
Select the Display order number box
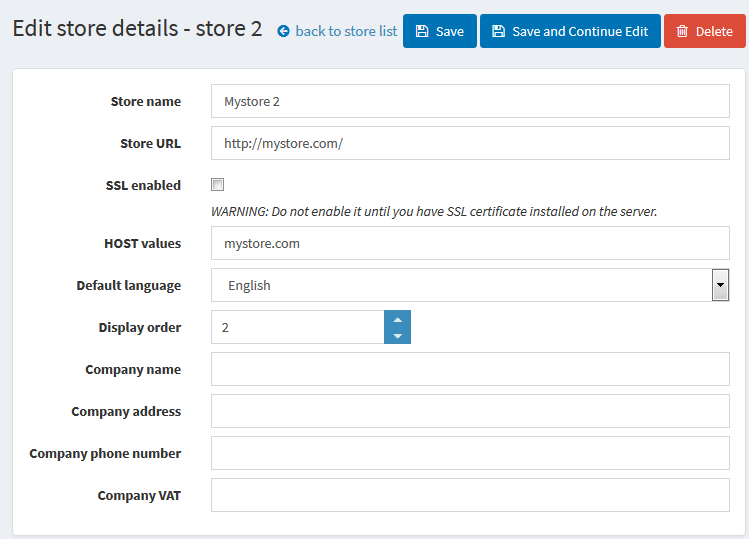(298, 327)
